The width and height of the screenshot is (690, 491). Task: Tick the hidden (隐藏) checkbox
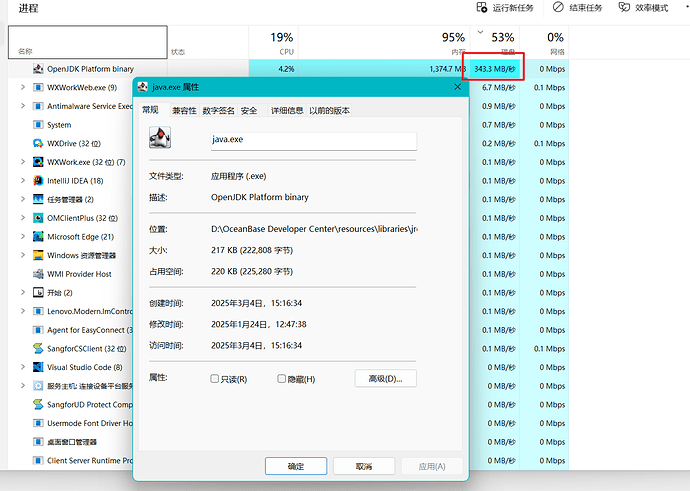282,378
